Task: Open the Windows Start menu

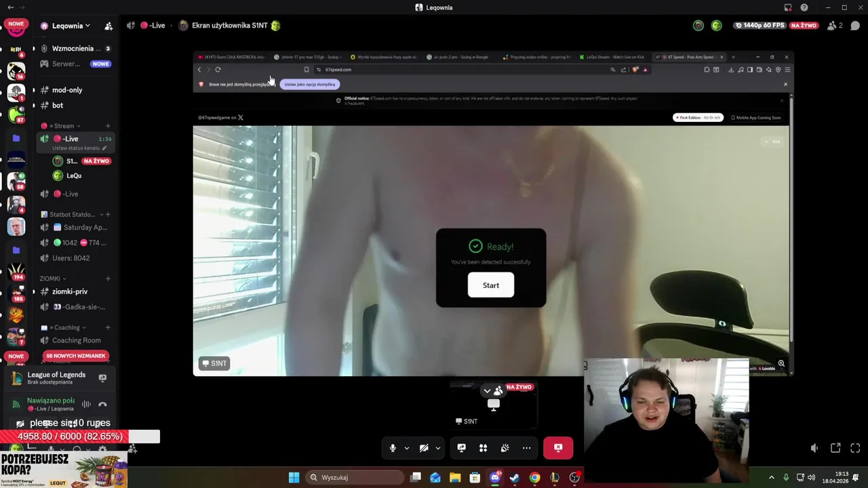Action: coord(294,478)
